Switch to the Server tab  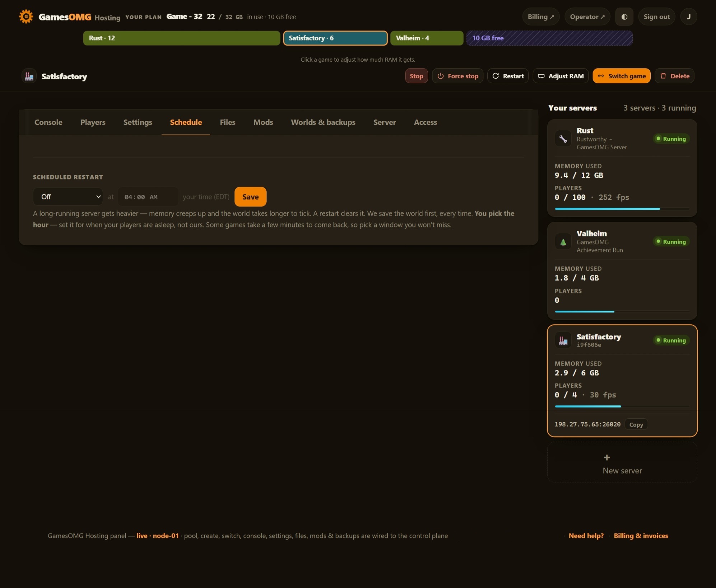point(384,122)
